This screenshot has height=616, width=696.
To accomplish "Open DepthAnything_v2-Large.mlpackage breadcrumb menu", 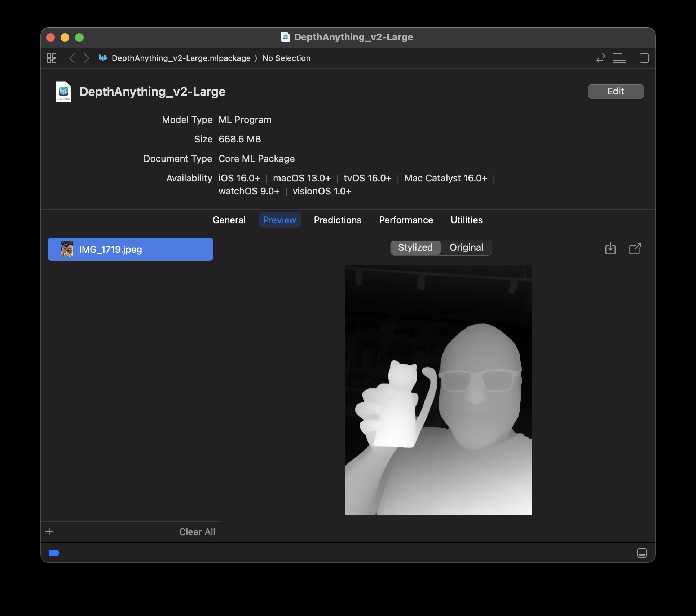I will (180, 58).
